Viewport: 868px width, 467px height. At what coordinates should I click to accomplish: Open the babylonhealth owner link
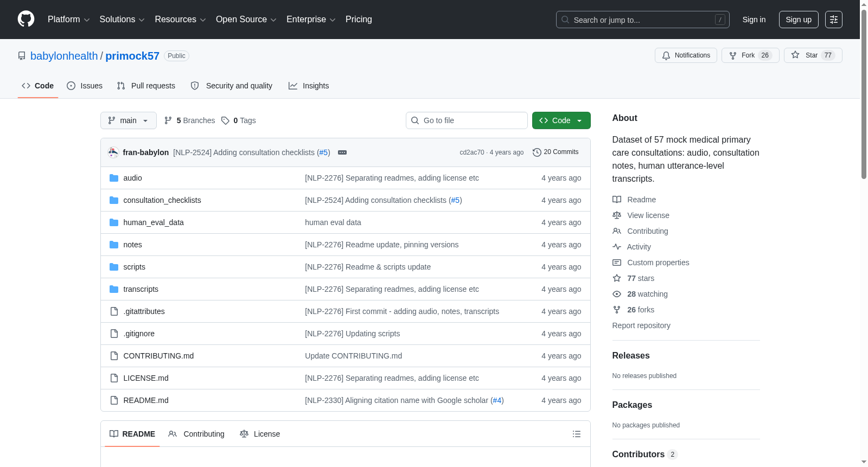click(x=64, y=56)
